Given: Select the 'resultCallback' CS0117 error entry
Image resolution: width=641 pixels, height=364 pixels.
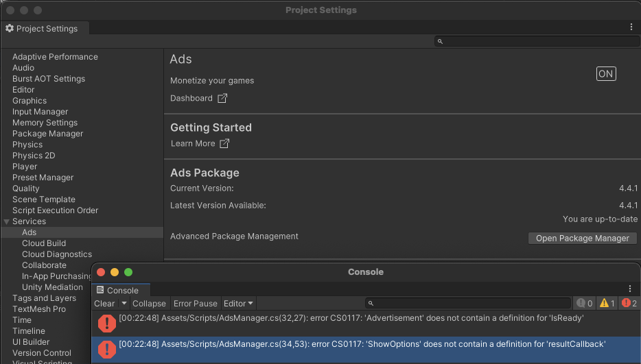Looking at the screenshot, I should pos(366,350).
